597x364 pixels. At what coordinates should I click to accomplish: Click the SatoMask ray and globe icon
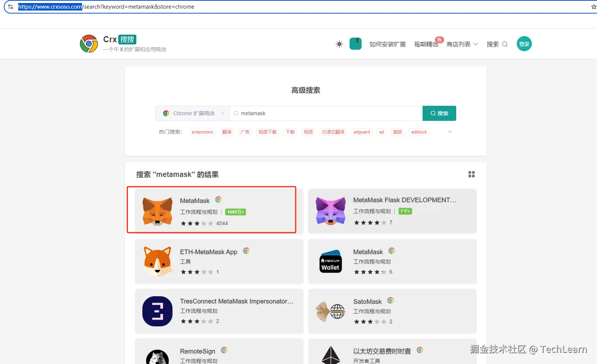coord(331,311)
